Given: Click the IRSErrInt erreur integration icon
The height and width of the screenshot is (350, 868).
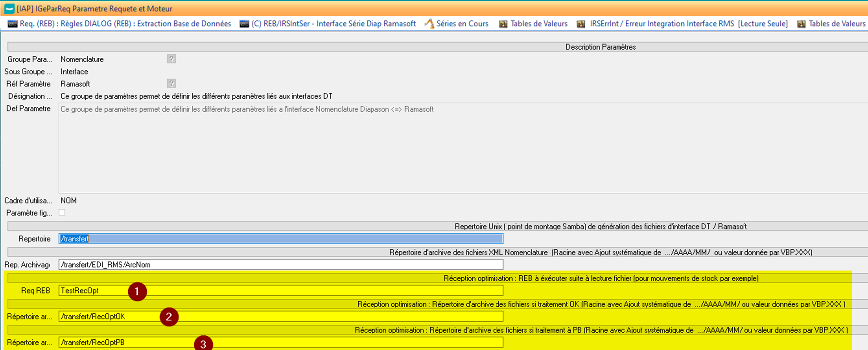Looking at the screenshot, I should [x=581, y=24].
